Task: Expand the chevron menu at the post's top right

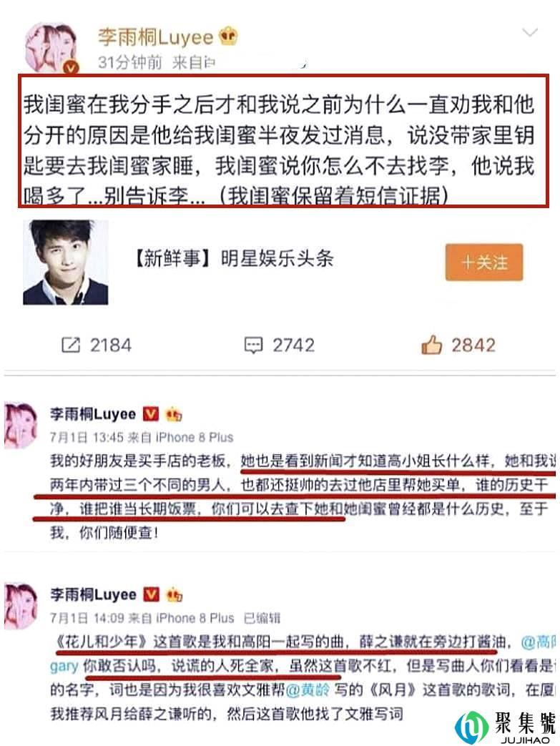Action: 529,32
